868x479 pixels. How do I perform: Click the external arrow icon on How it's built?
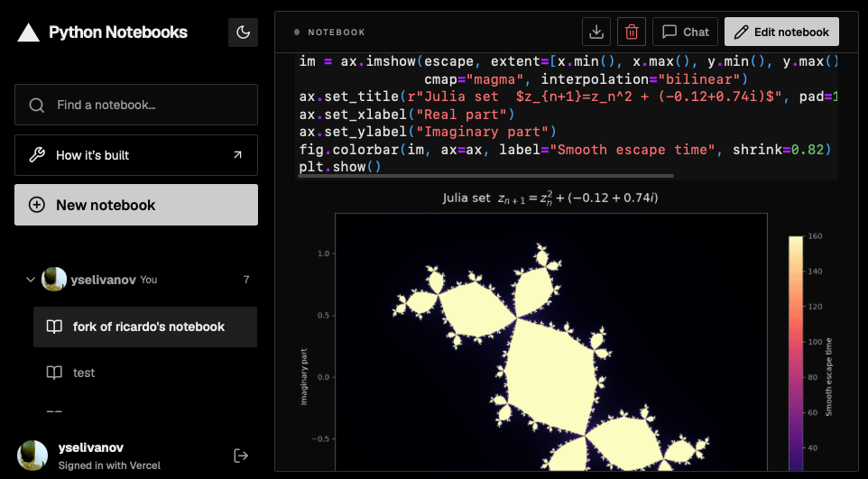click(237, 155)
